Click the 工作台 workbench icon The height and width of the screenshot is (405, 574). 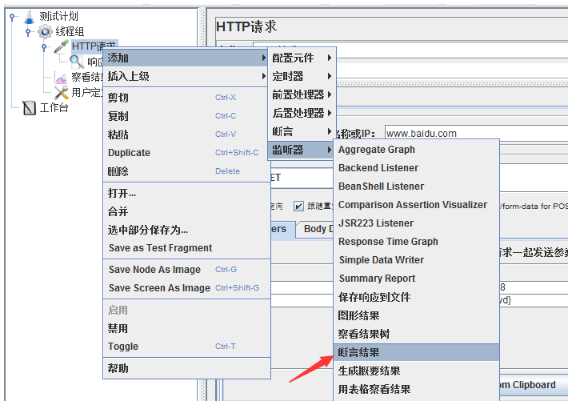[29, 108]
